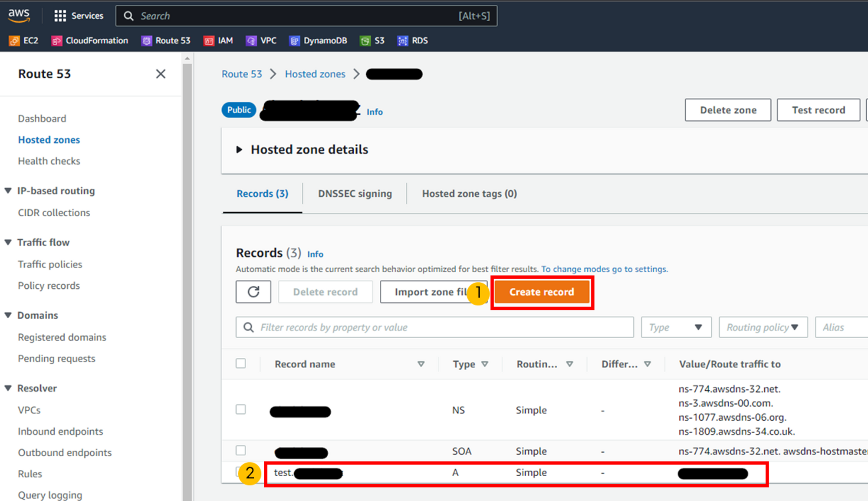The height and width of the screenshot is (501, 868).
Task: Close the Route 53 sidebar panel
Action: pos(161,74)
